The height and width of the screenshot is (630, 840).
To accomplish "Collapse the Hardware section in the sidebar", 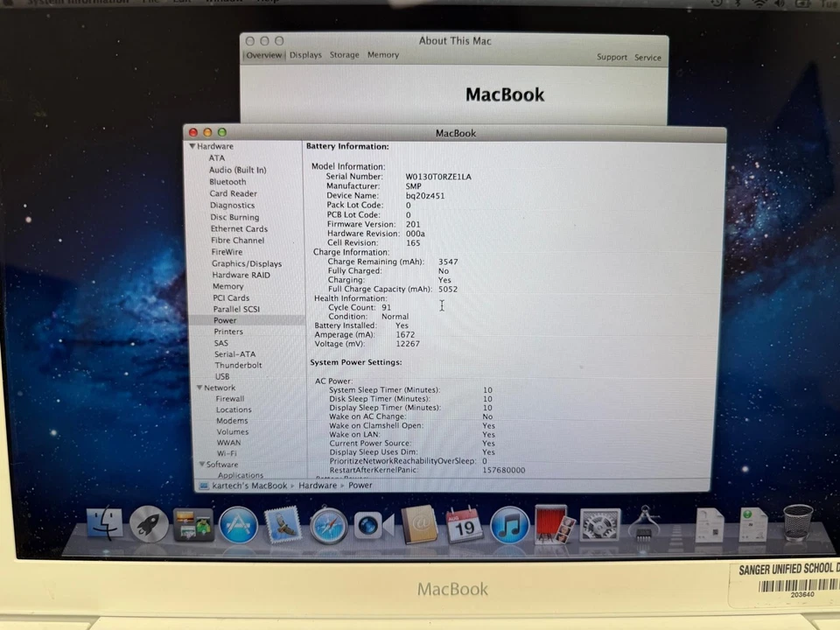I will [x=192, y=146].
